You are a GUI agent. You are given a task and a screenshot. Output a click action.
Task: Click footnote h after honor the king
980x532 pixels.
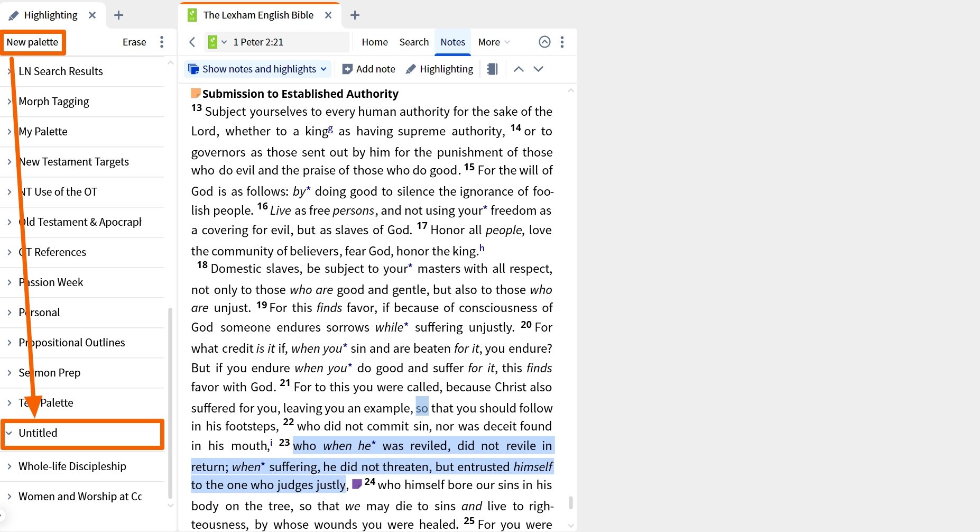click(x=482, y=247)
